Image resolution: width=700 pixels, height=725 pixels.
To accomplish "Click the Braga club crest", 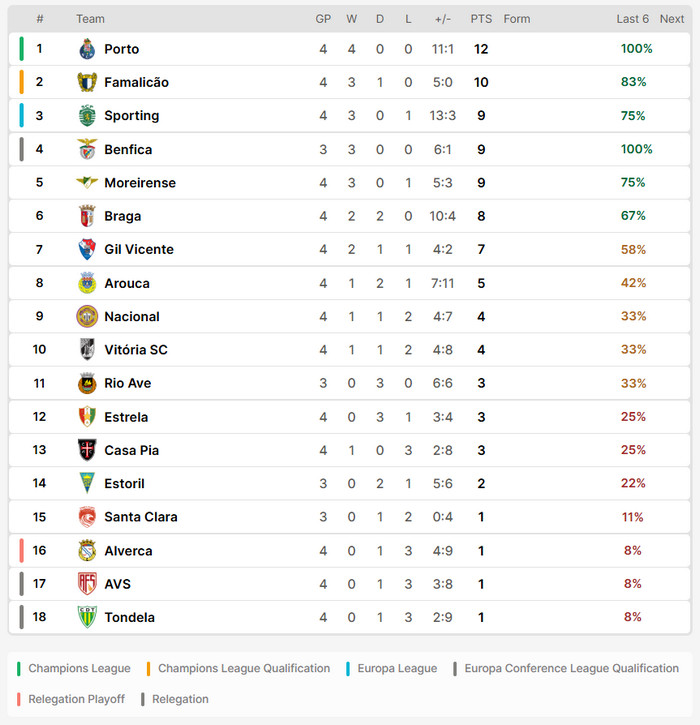I will coord(87,216).
